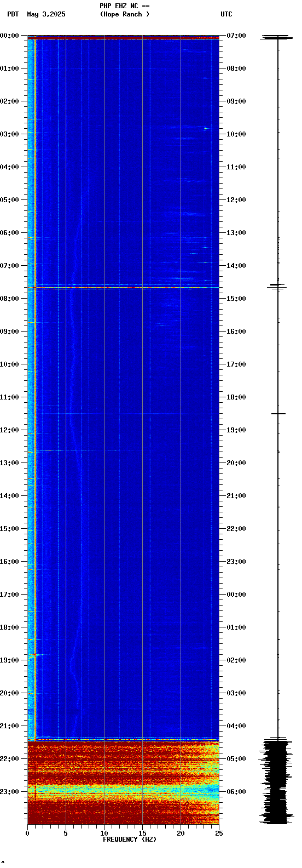This screenshot has width=302, height=868.
Task: Click the PDT time label '03:00'
Action: 9,134
